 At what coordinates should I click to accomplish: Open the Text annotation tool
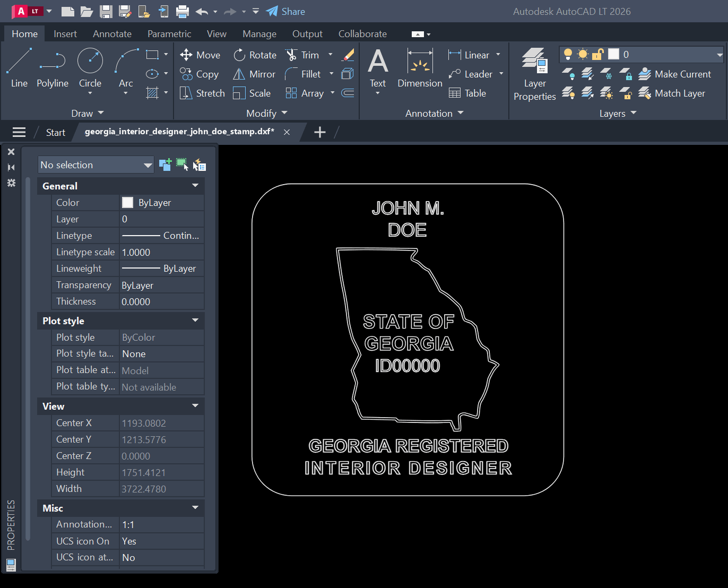click(x=378, y=67)
